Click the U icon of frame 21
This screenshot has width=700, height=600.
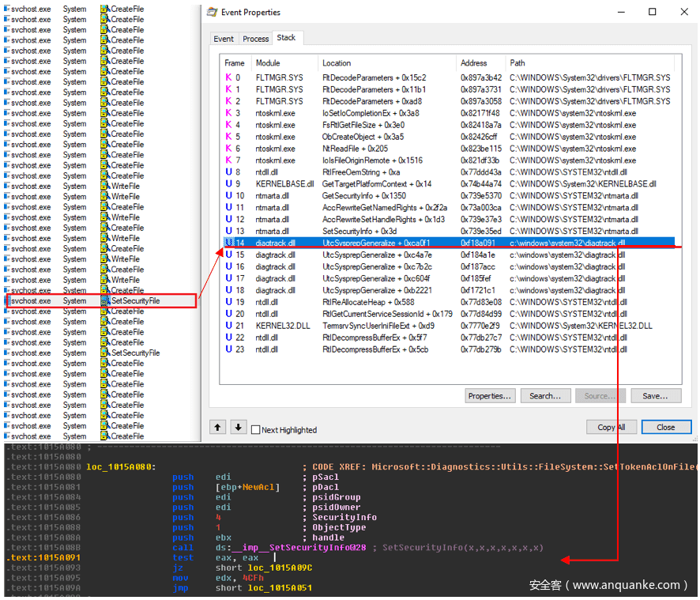[228, 326]
